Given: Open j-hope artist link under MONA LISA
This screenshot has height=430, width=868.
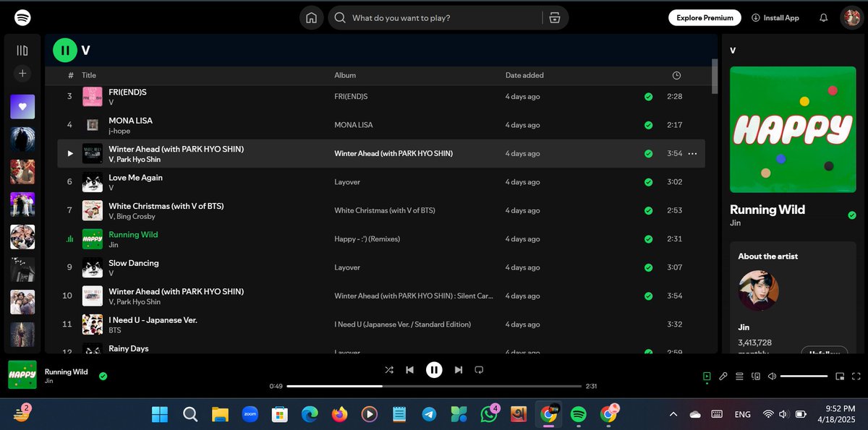Looking at the screenshot, I should [x=121, y=131].
